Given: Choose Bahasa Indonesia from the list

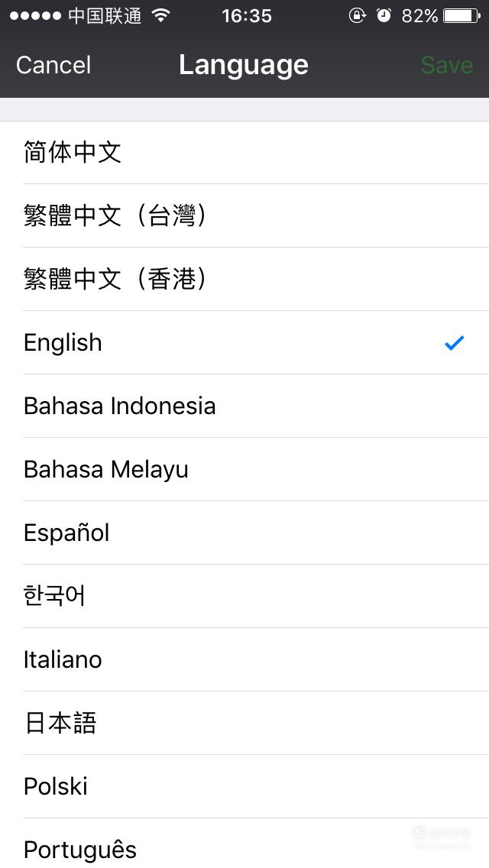Looking at the screenshot, I should tap(244, 406).
